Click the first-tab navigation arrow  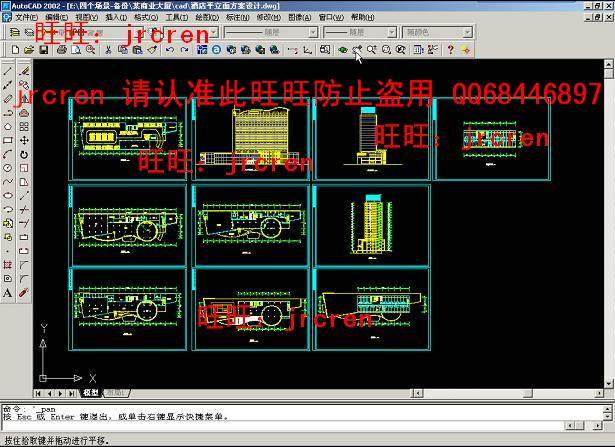[x=38, y=393]
